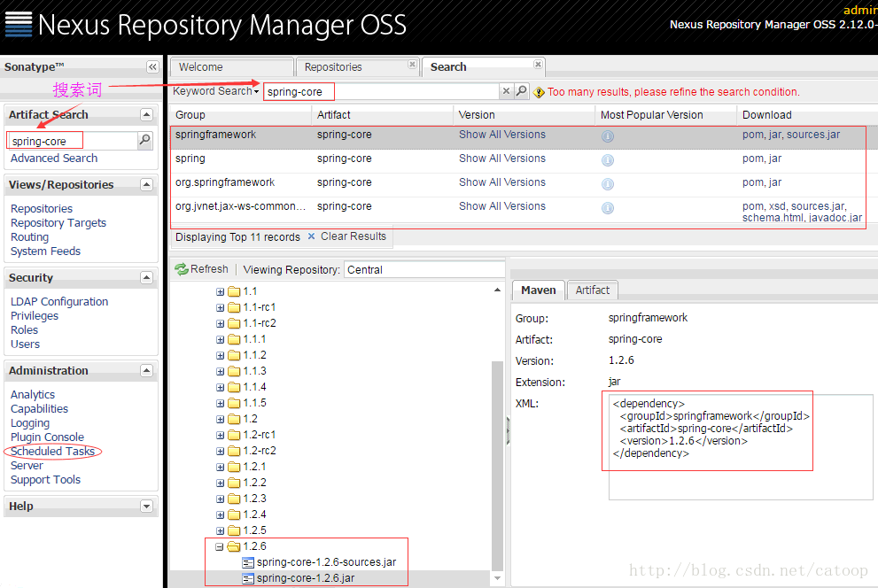878x588 pixels.
Task: Open the Keyword Search dropdown
Action: pos(216,91)
